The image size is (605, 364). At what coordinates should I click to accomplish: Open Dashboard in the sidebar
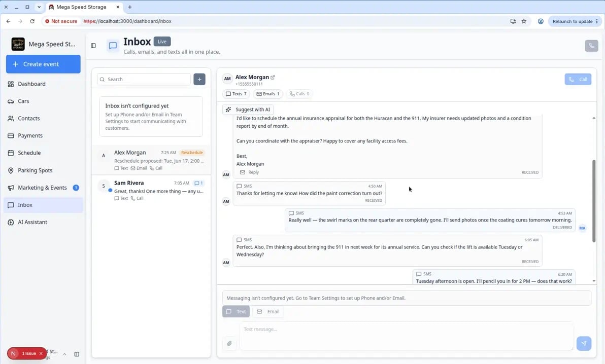[x=43, y=84]
